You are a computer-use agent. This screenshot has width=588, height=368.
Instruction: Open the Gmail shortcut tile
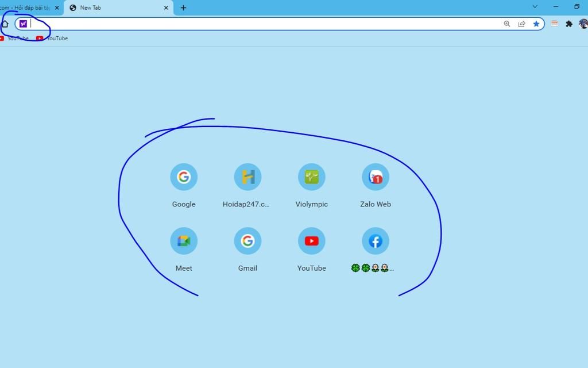pos(247,241)
